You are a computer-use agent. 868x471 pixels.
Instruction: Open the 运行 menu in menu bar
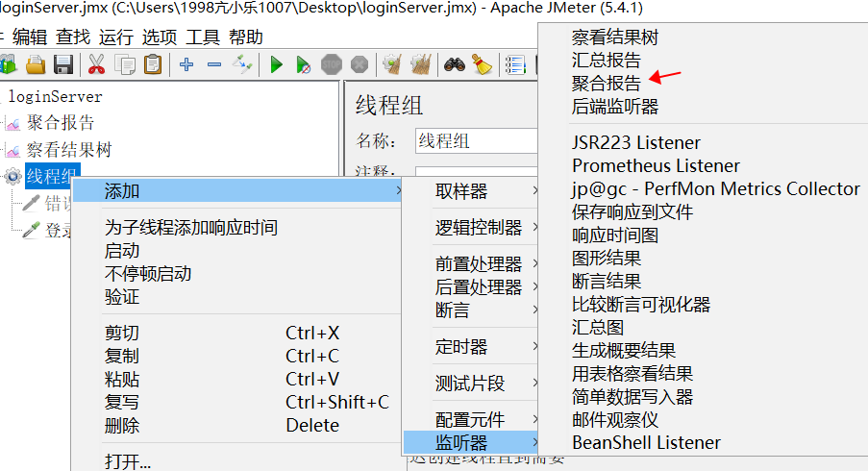tap(116, 37)
